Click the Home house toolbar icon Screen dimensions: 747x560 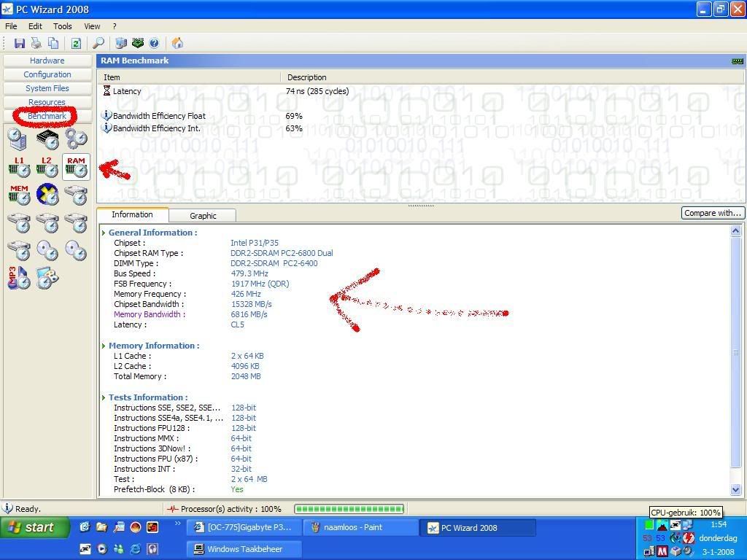click(x=177, y=43)
